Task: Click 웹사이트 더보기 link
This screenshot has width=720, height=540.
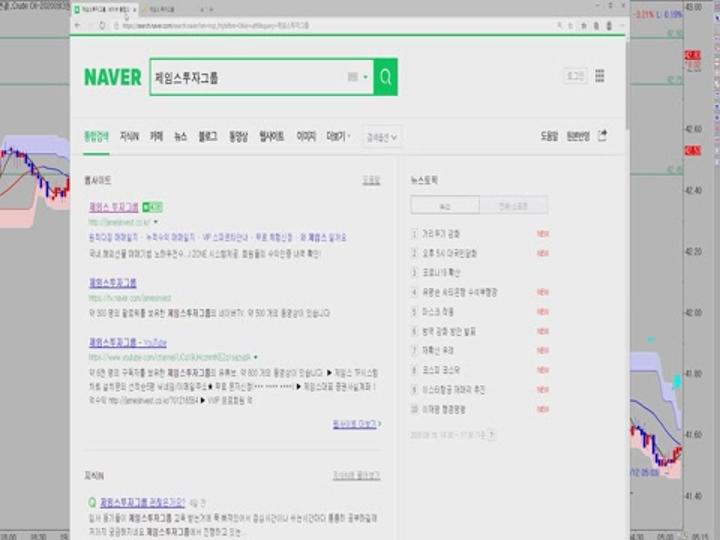Action: [357, 424]
